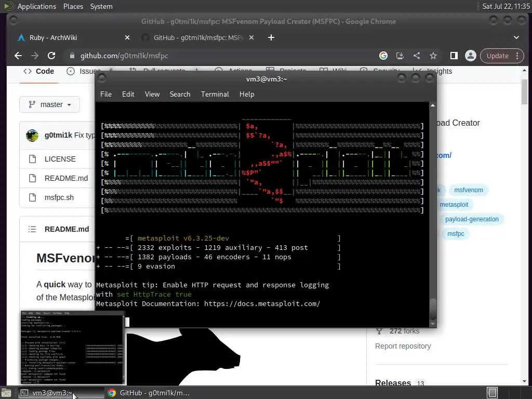Click the address bar URL field
Viewport: 532px width, 399px height.
click(x=220, y=56)
